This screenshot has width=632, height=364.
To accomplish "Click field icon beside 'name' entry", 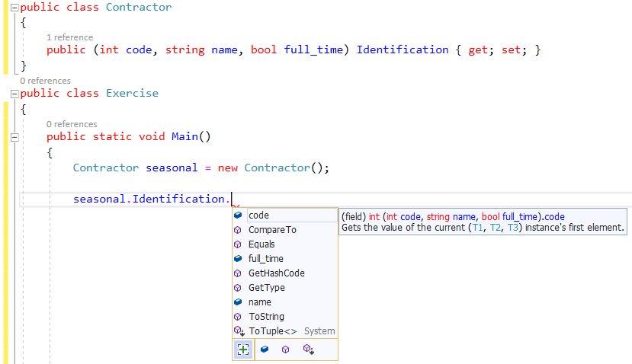I will 238,302.
